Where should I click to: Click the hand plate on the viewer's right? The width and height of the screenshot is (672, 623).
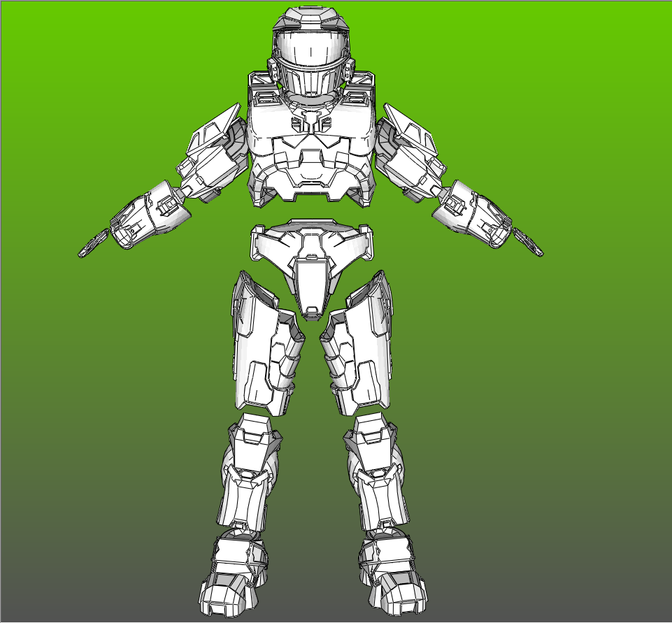[x=528, y=242]
